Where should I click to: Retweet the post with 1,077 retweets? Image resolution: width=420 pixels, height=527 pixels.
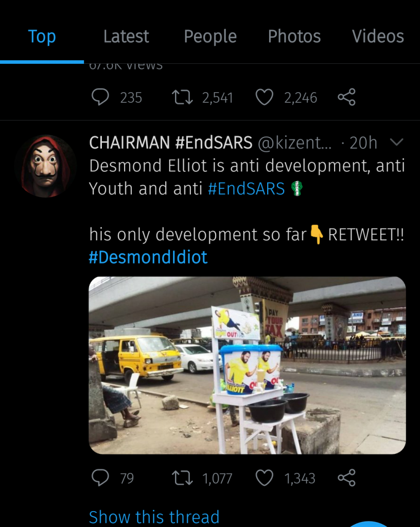(182, 478)
